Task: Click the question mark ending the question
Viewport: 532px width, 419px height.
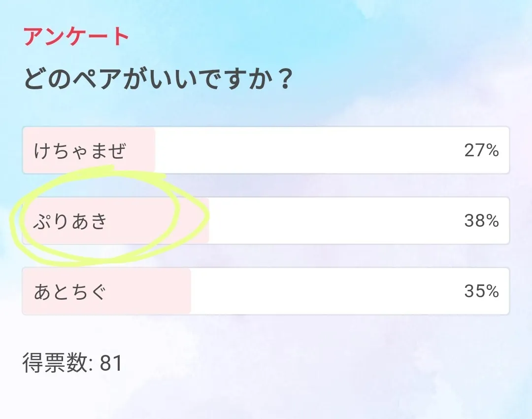Action: click(x=283, y=79)
